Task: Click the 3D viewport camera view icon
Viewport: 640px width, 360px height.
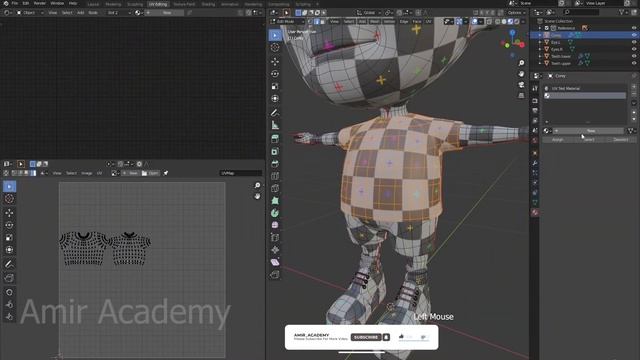Action: tap(521, 84)
